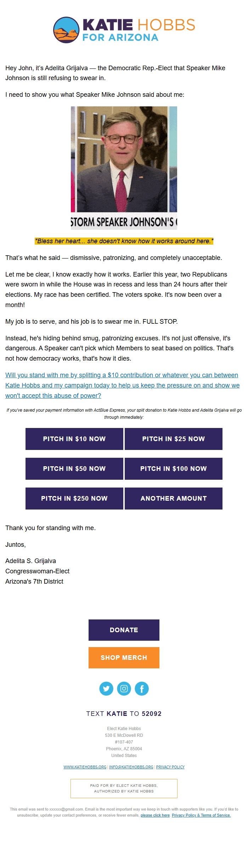
Task: Click the "please click here" unsubscribe link
Action: click(x=155, y=815)
